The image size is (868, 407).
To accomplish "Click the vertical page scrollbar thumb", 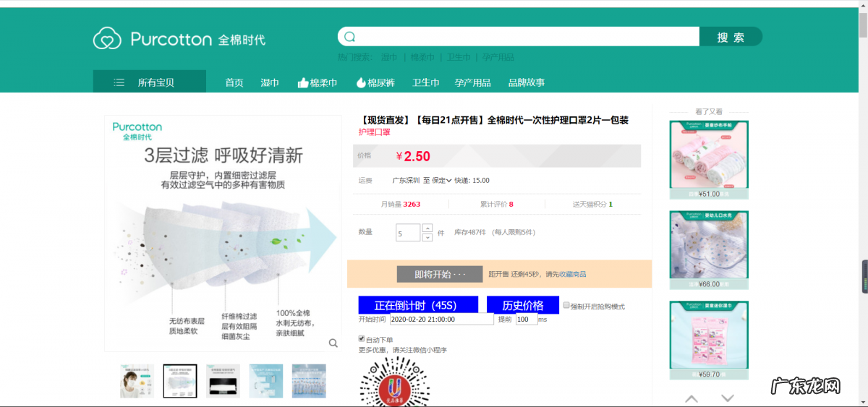I will pos(863,25).
